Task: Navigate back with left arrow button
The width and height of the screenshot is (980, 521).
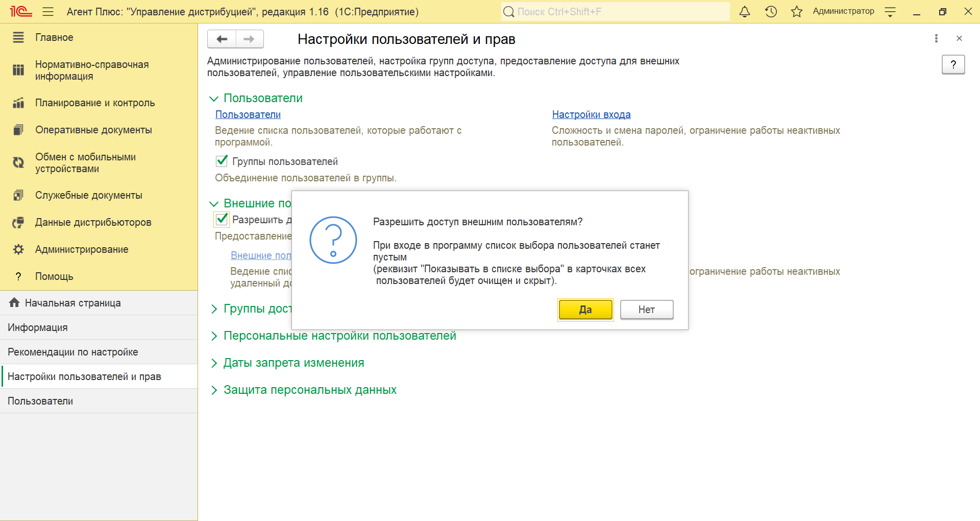Action: [x=222, y=39]
